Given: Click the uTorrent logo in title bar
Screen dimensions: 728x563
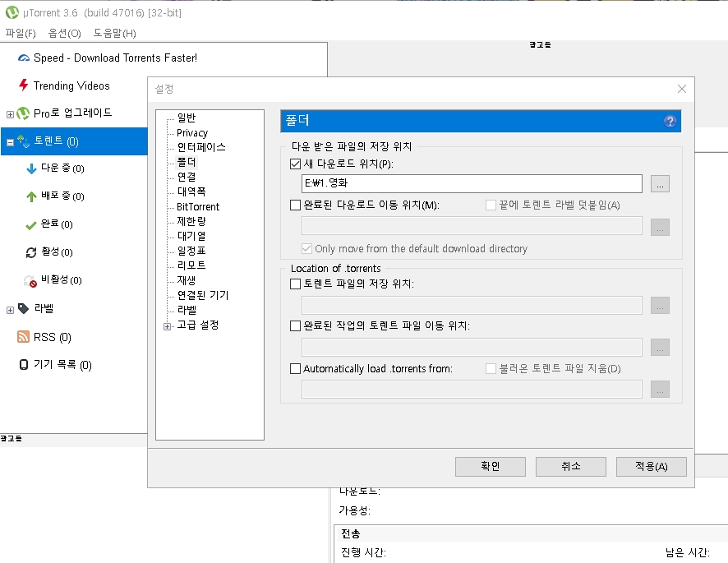Looking at the screenshot, I should (12, 12).
